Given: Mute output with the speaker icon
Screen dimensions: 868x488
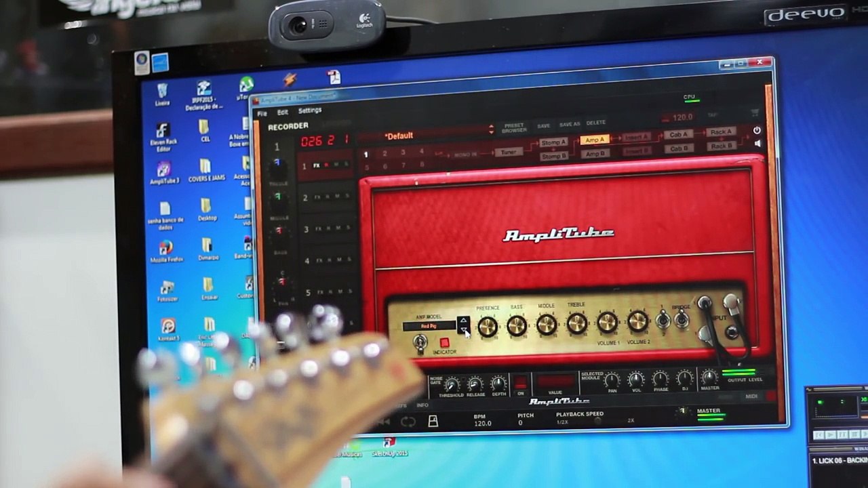Looking at the screenshot, I should click(757, 144).
